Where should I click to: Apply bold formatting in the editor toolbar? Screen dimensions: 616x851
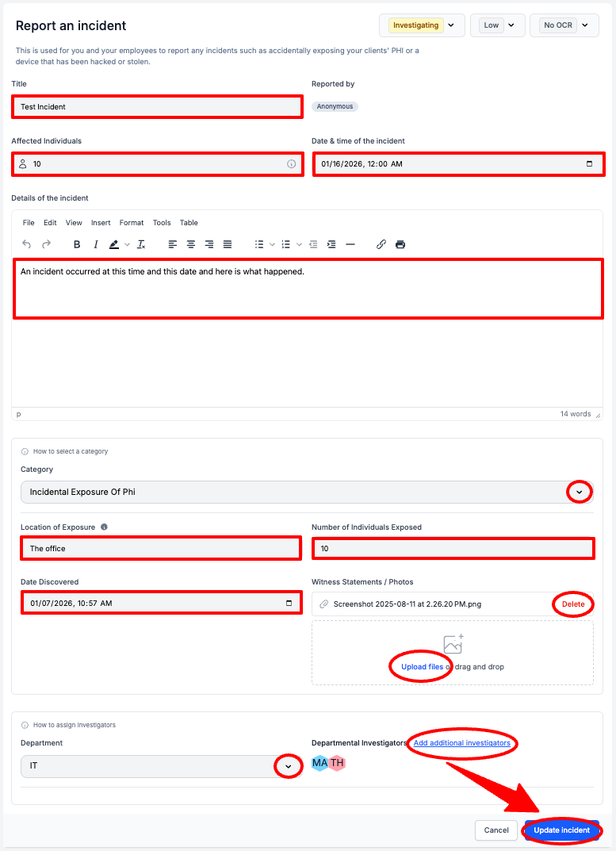[x=77, y=244]
